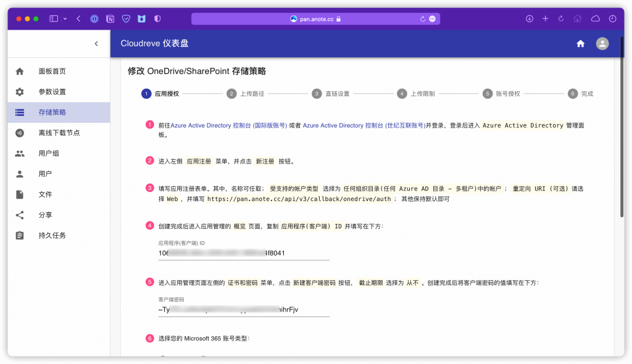The image size is (632, 364).
Task: Click the home icon in the purple header
Action: [580, 43]
